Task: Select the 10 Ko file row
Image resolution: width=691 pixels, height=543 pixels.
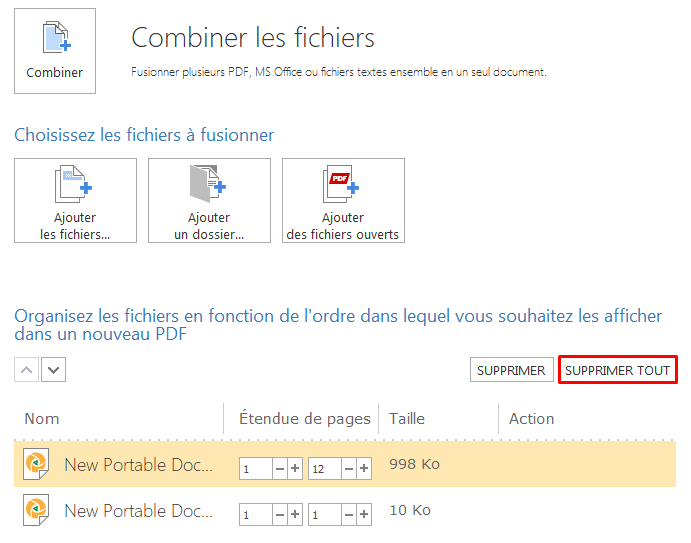Action: click(345, 510)
